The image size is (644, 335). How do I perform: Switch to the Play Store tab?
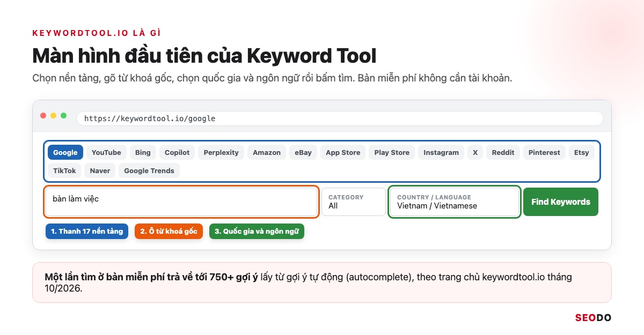(x=392, y=152)
